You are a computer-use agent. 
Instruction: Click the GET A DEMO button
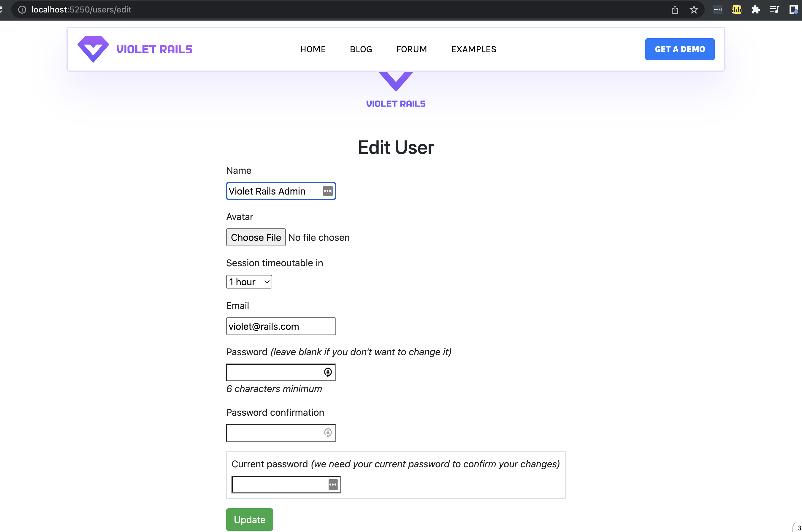(679, 49)
